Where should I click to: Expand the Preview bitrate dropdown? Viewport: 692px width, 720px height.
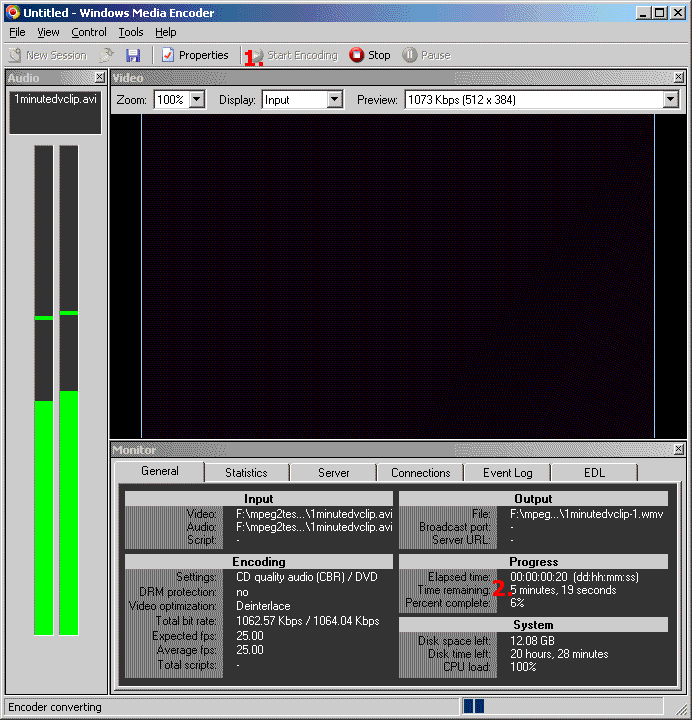coord(670,99)
